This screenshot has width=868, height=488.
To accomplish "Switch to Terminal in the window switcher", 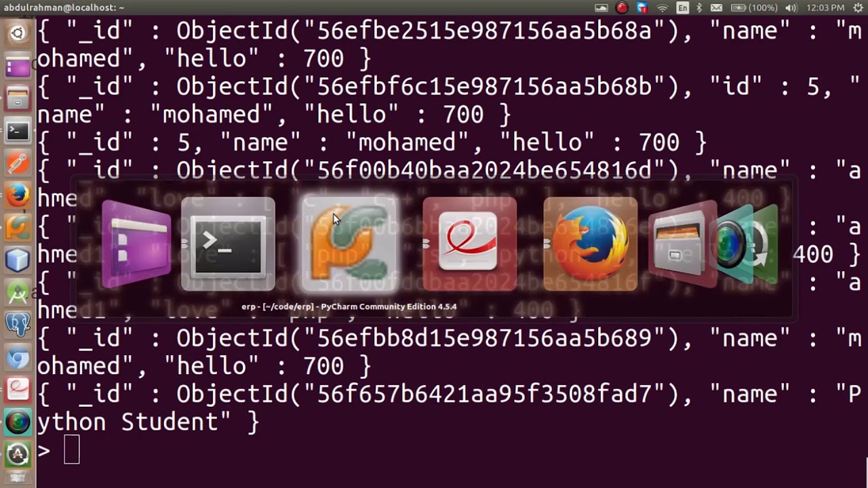I will point(228,244).
